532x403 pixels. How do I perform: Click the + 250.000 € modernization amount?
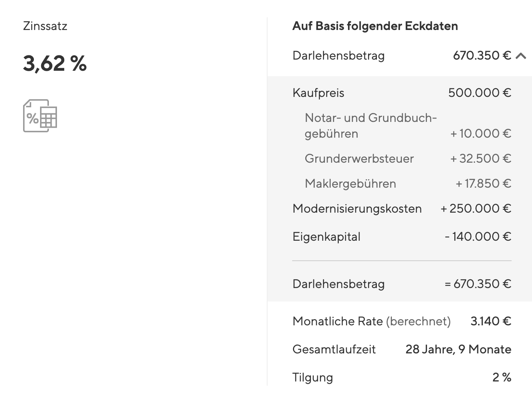[476, 208]
